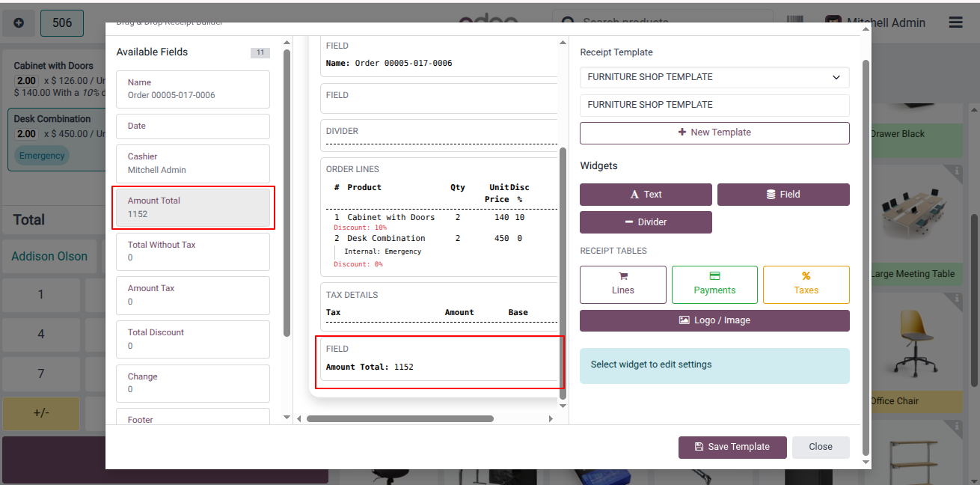Click the dialog's right vertical scrollbar

pos(866,258)
